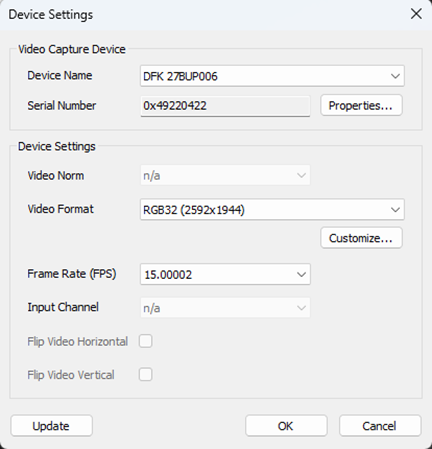Toggle the Flip Video Vertical checkbox
This screenshot has width=432, height=449.
click(146, 375)
